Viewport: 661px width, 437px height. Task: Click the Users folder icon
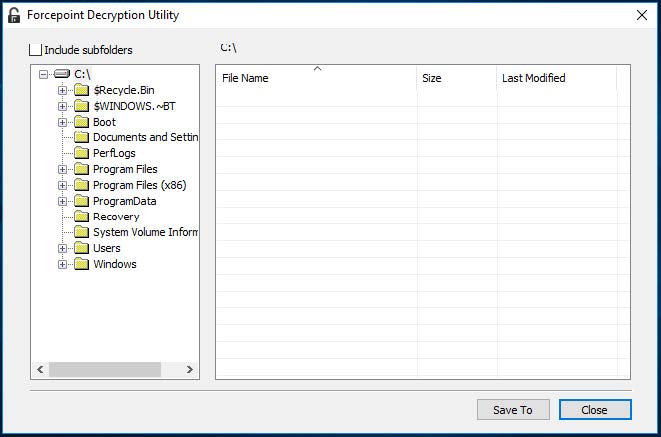[82, 248]
